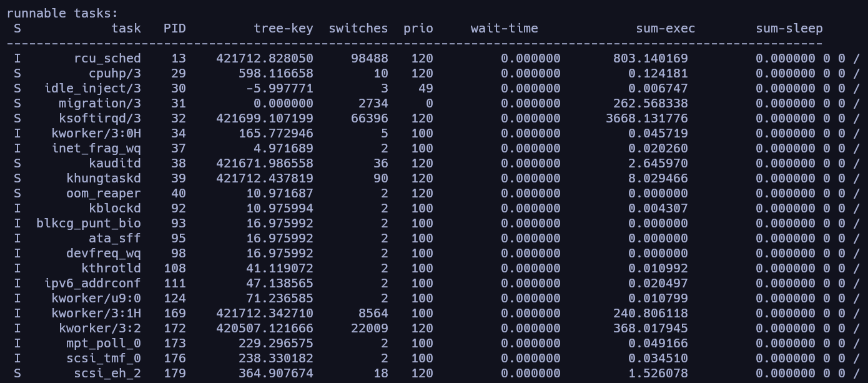Viewport: 868px width, 383px height.
Task: Select the idle_inject/3 task name
Action: [x=92, y=88]
